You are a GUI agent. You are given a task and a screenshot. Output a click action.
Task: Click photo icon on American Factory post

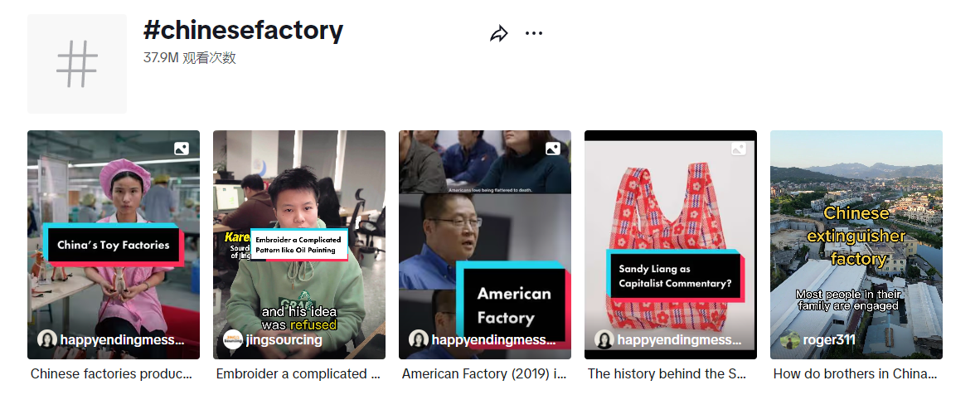click(552, 149)
